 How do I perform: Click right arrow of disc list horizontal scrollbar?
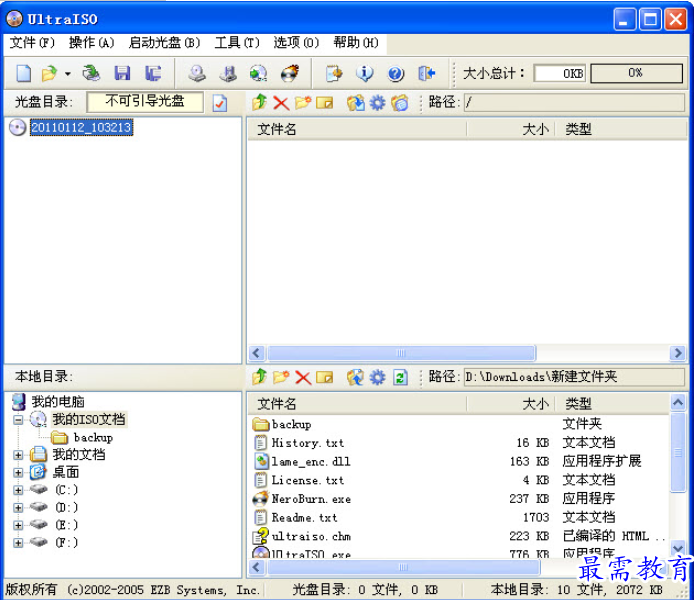click(678, 353)
